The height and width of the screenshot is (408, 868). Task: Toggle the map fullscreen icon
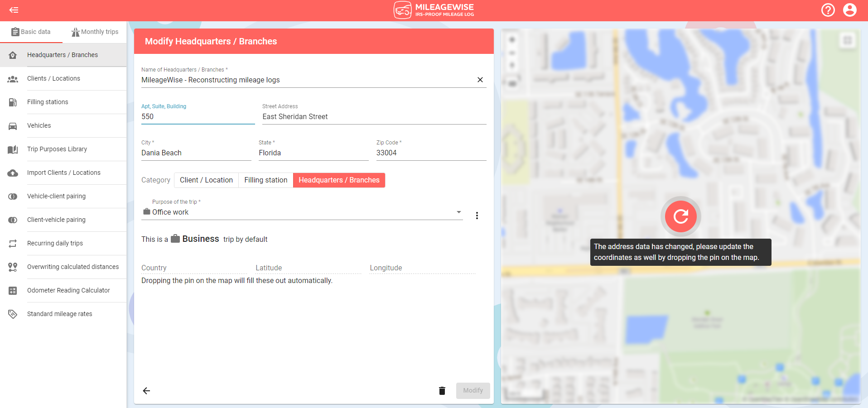[847, 41]
